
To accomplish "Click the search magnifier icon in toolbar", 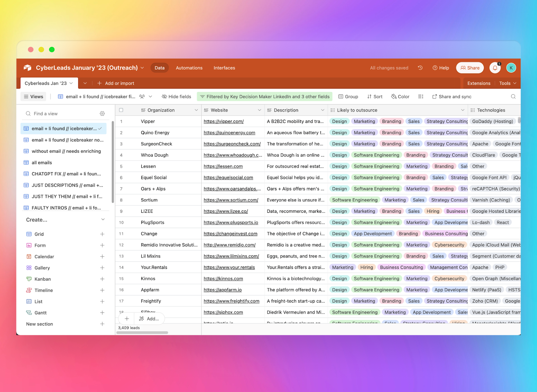I will pos(513,97).
